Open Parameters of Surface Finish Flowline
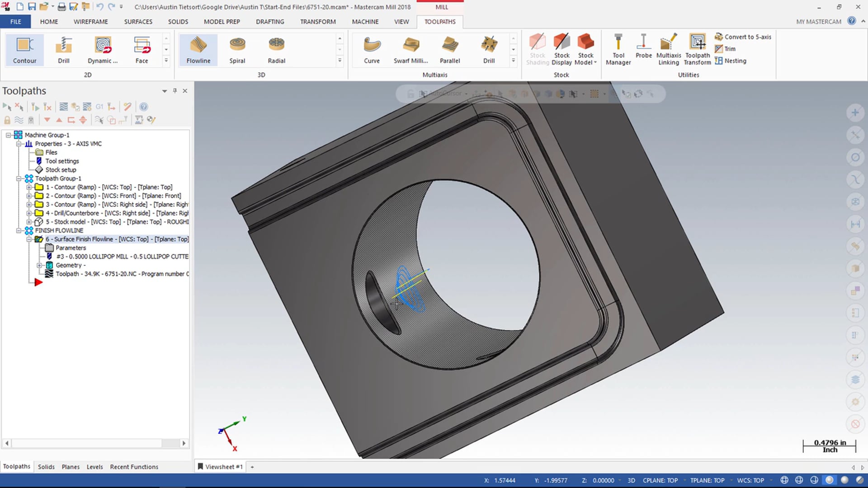Viewport: 868px width, 488px height. point(71,248)
